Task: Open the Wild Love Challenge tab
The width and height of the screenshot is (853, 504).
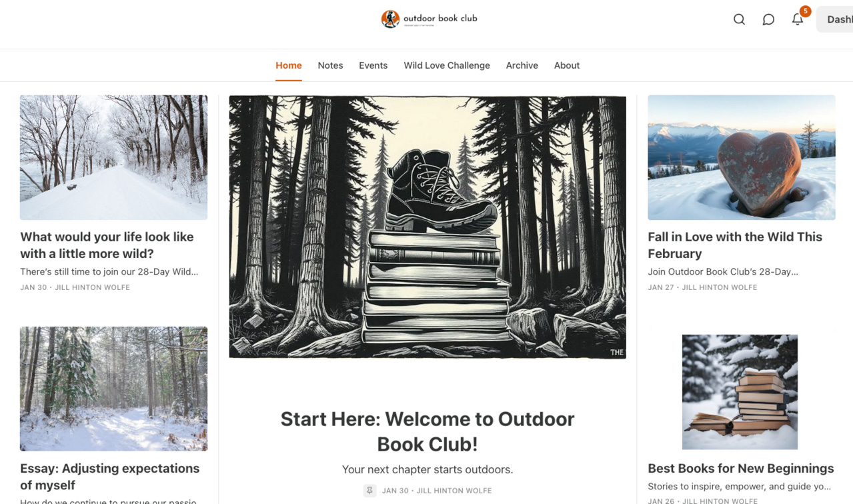Action: pos(447,65)
